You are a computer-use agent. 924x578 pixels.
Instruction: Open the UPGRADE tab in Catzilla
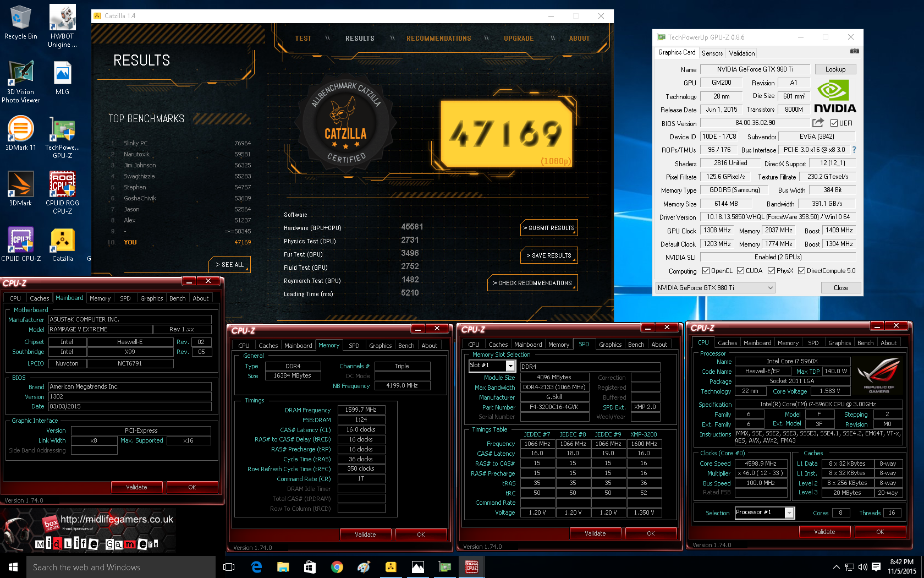point(519,39)
